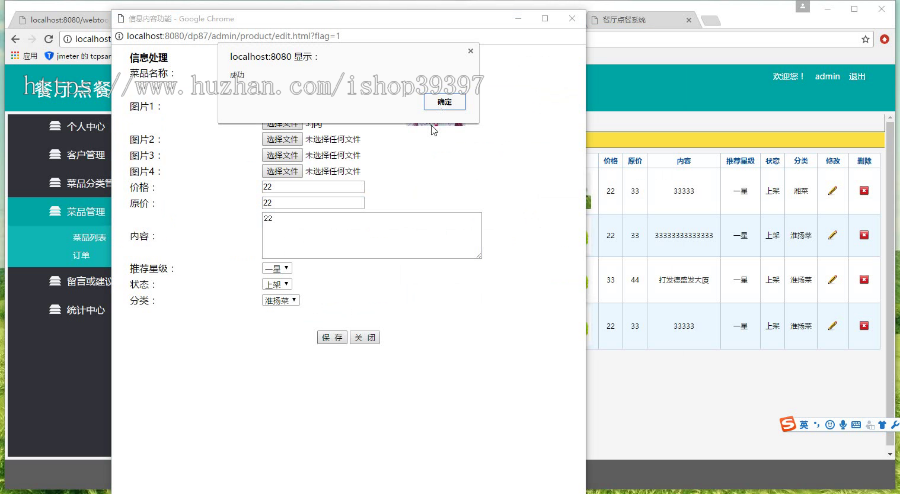The width and height of the screenshot is (900, 494).
Task: Click the 打发德盛发大厦 content cell
Action: coord(684,280)
